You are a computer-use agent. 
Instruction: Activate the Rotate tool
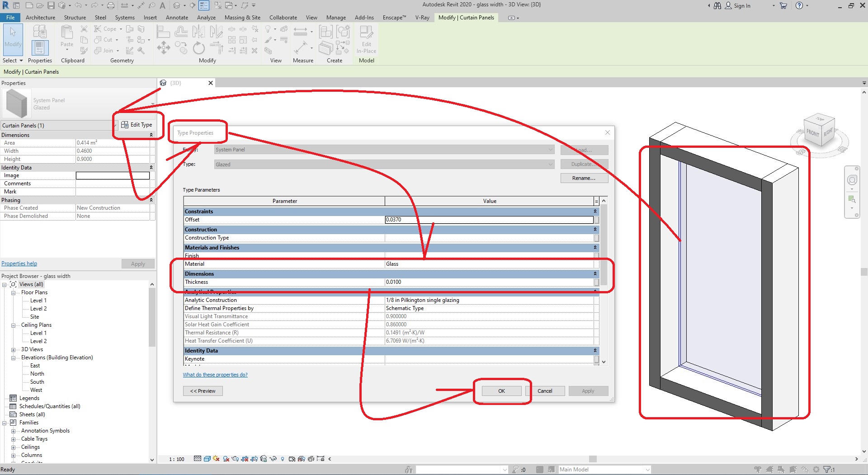point(199,47)
